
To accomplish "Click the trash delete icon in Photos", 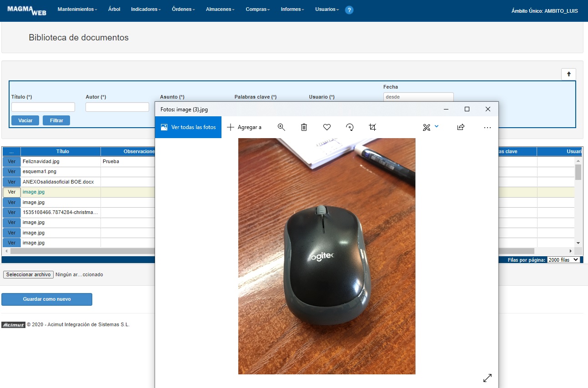I will click(x=304, y=127).
